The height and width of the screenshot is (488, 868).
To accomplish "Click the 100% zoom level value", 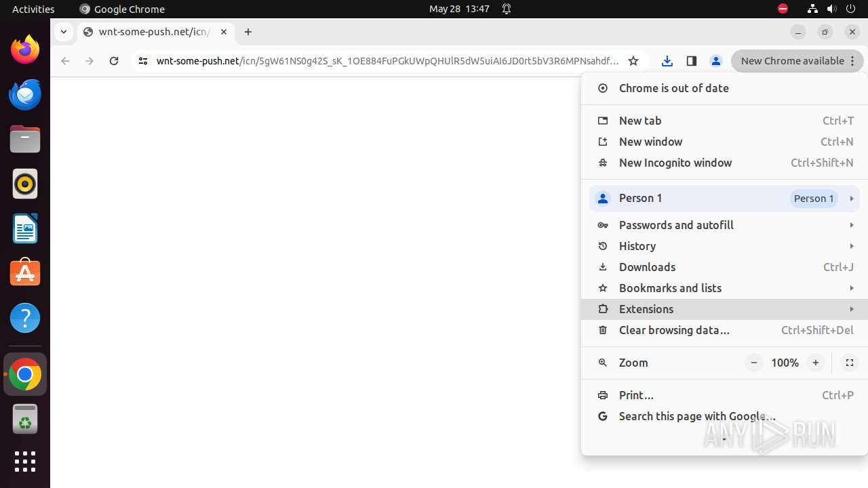I will (785, 363).
